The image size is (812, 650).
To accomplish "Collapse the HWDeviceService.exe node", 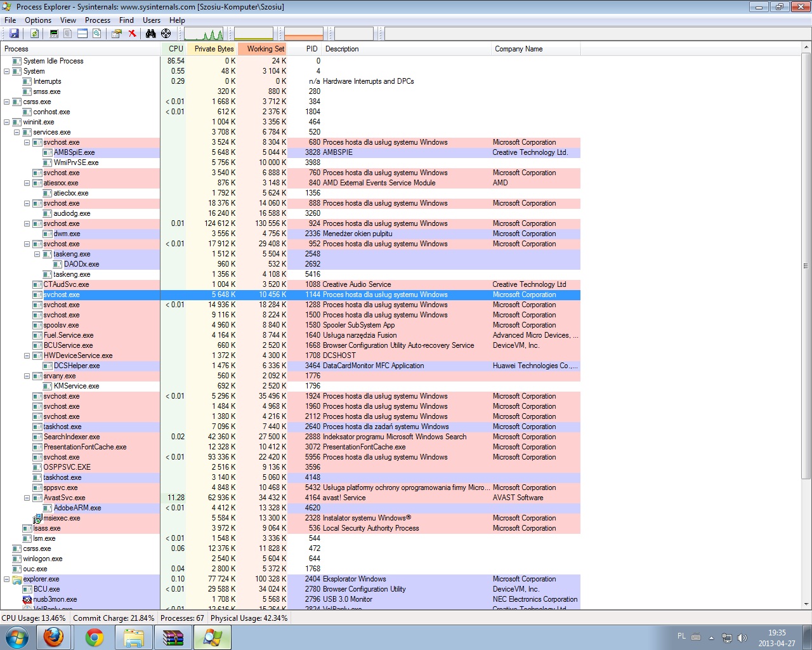I will [27, 355].
